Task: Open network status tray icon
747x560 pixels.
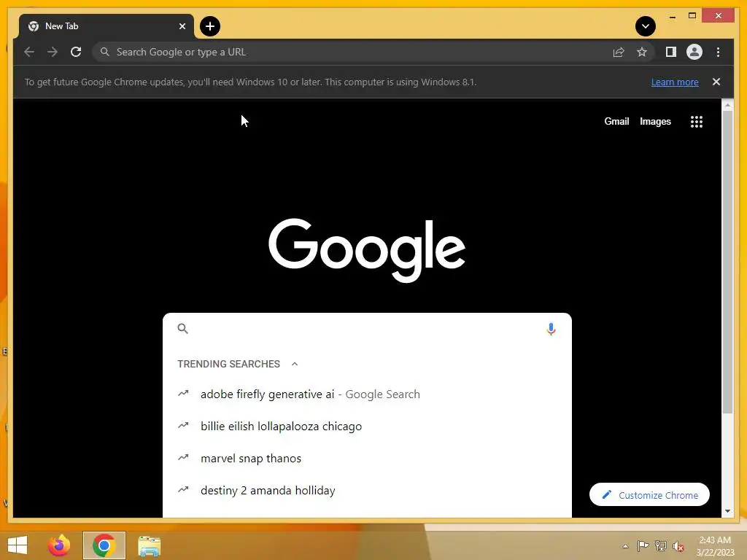Action: pyautogui.click(x=660, y=546)
